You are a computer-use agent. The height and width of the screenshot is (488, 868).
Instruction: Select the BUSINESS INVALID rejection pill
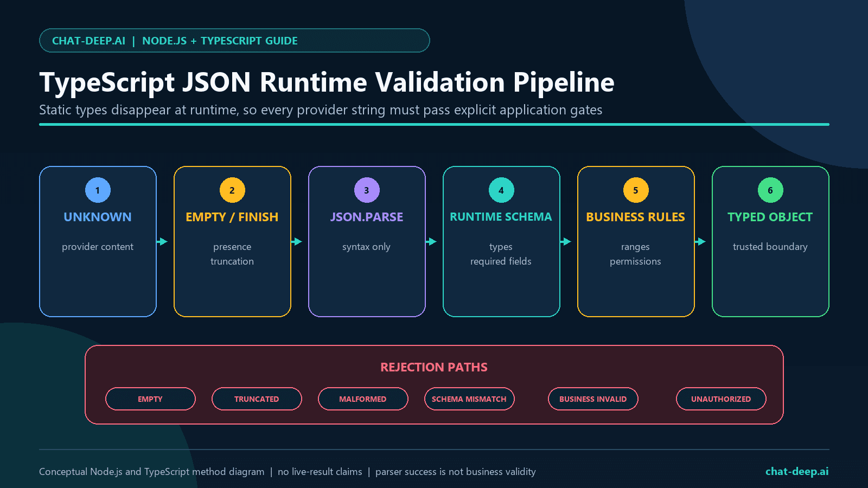click(593, 399)
